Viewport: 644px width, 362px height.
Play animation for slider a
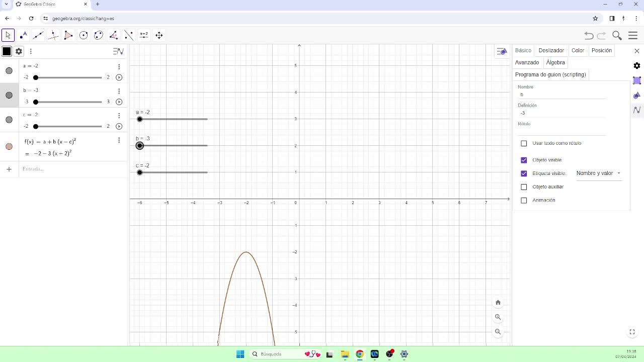pos(119,77)
